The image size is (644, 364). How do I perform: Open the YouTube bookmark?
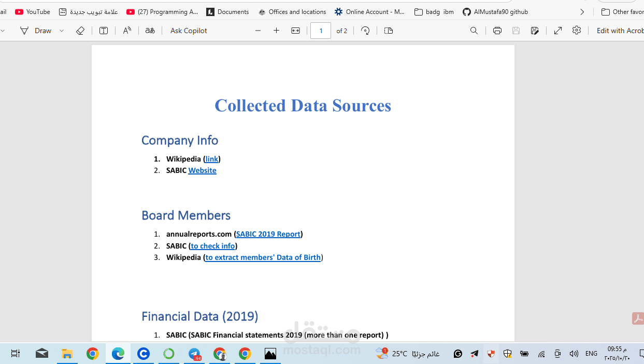pos(33,11)
